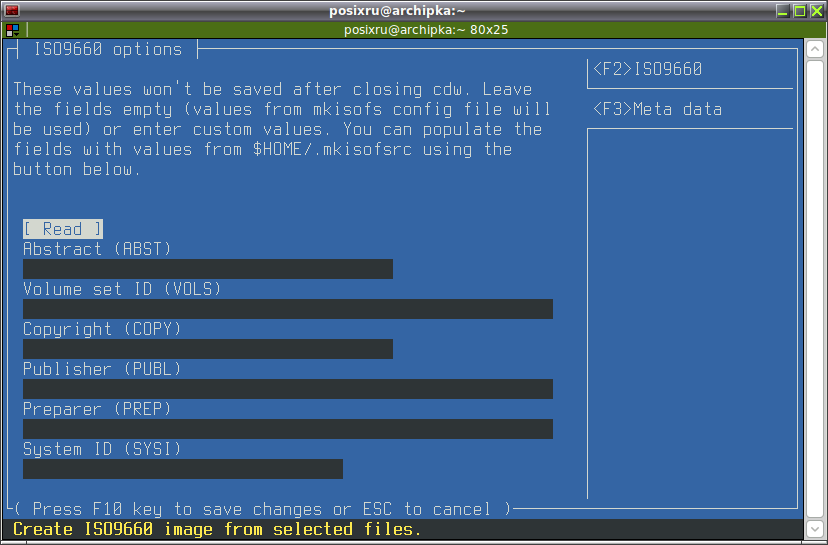The height and width of the screenshot is (545, 828).
Task: Open the terminal layout menu with colored squares icon
Action: tap(13, 30)
